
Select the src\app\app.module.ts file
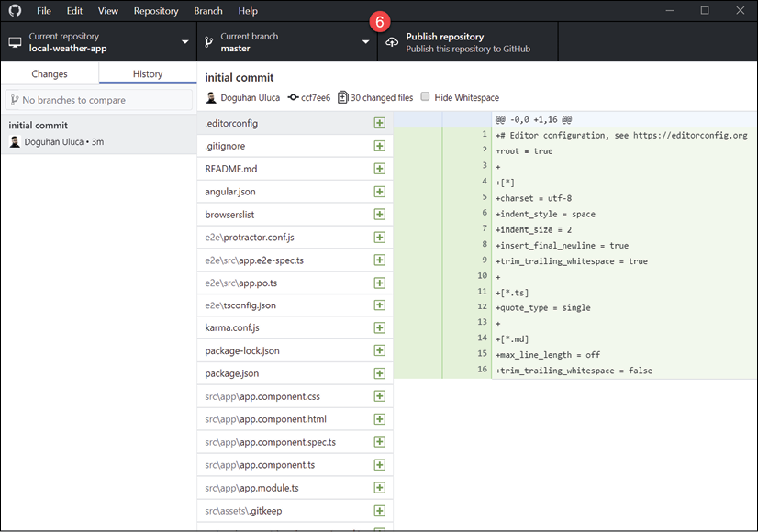point(295,488)
